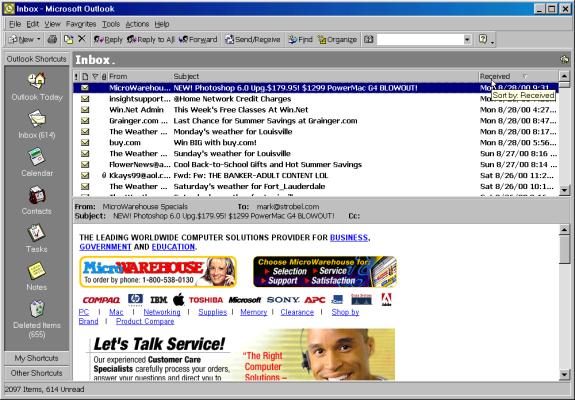
Task: Open the New item dropdown arrow
Action: click(39, 39)
